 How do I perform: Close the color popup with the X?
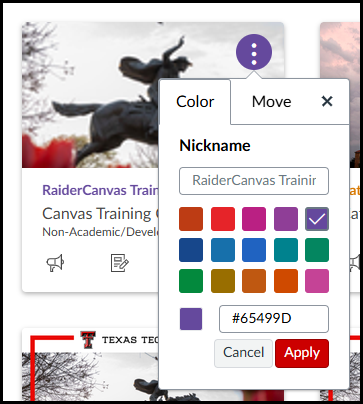[327, 101]
